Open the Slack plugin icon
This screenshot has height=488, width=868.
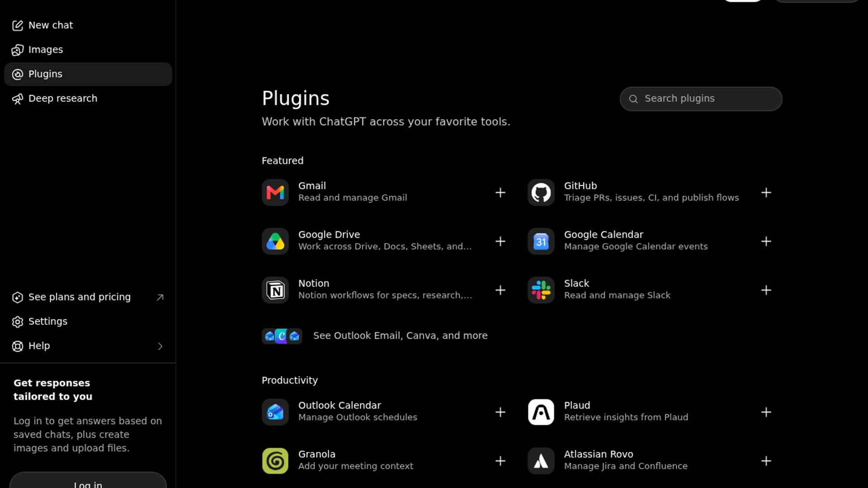[x=541, y=290]
